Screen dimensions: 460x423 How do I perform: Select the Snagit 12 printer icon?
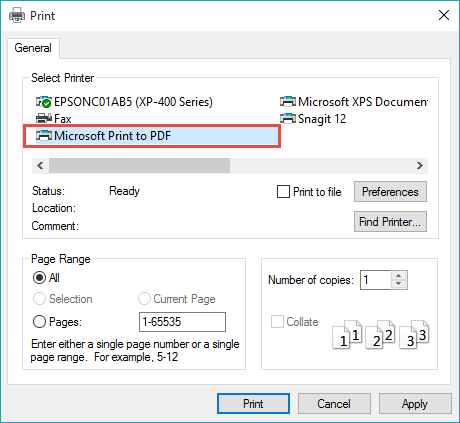[288, 118]
